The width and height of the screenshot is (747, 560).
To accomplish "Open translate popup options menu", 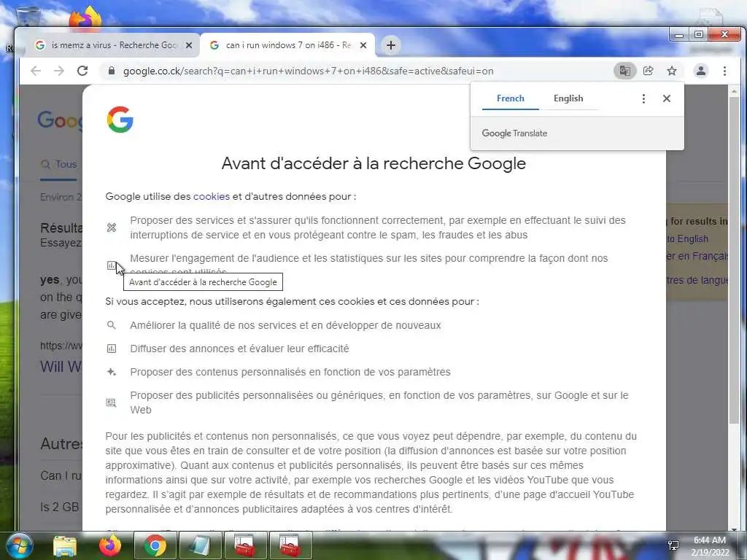I will (643, 98).
